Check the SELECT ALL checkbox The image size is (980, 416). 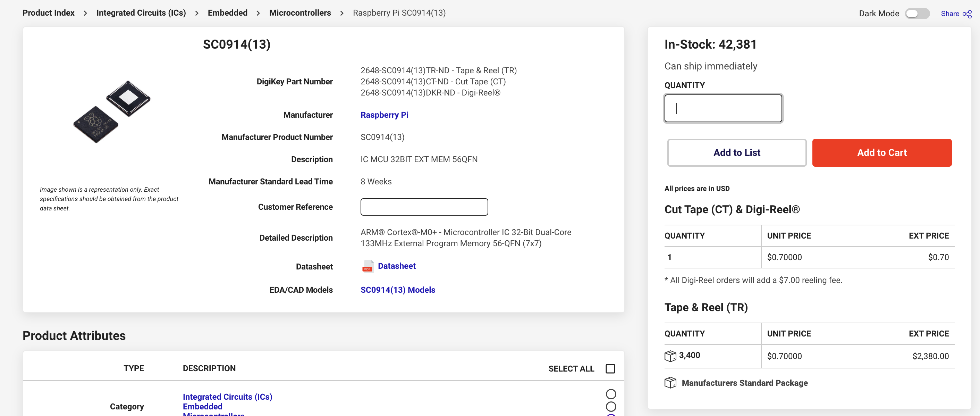[610, 368]
